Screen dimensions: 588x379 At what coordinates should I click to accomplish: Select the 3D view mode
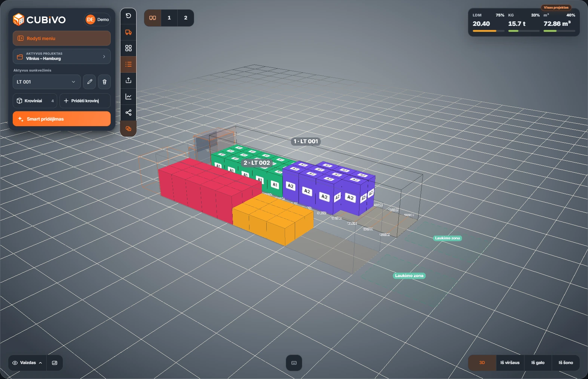tap(482, 363)
